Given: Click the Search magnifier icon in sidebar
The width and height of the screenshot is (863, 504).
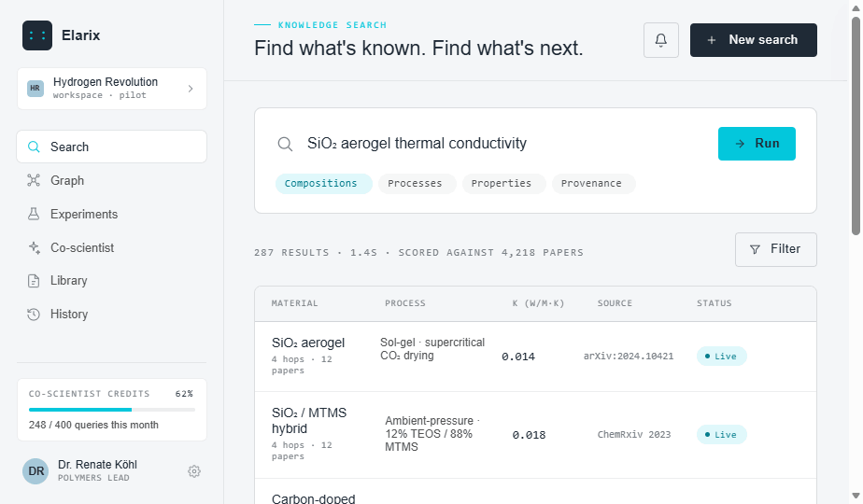Looking at the screenshot, I should point(34,147).
